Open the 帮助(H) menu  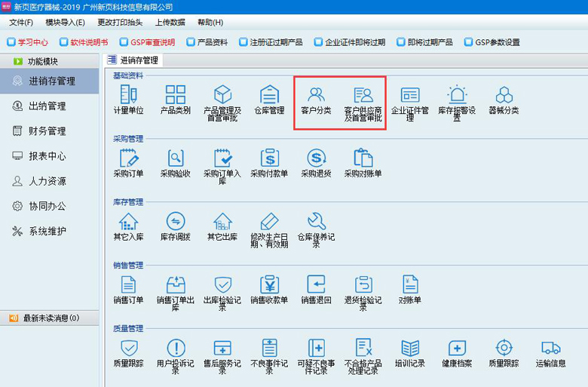210,23
